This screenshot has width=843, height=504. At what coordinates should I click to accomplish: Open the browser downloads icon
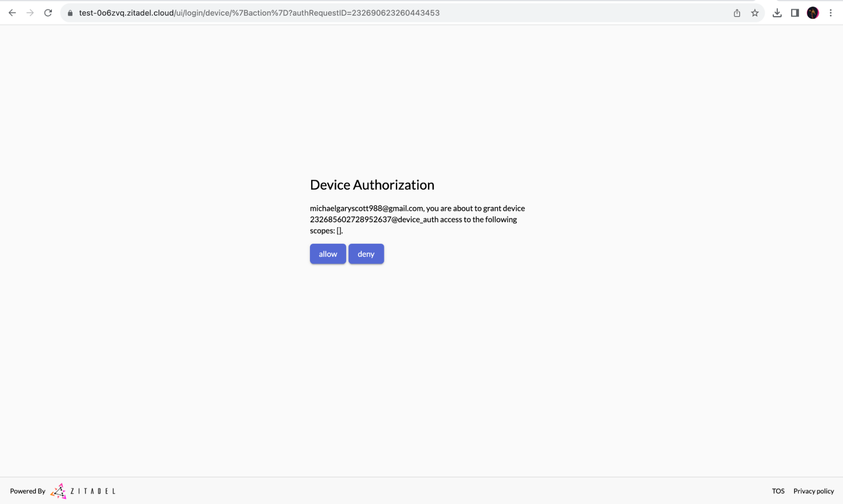[x=777, y=13]
